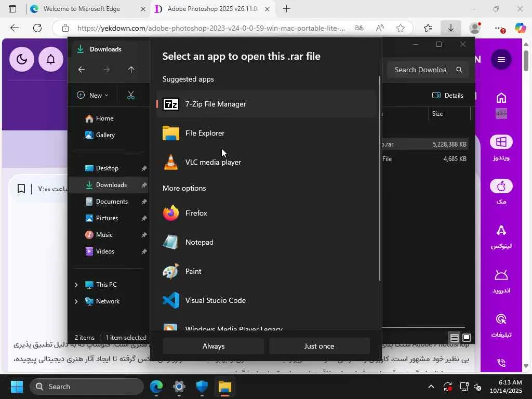
Task: Add this page to favorites star
Action: tap(401, 28)
